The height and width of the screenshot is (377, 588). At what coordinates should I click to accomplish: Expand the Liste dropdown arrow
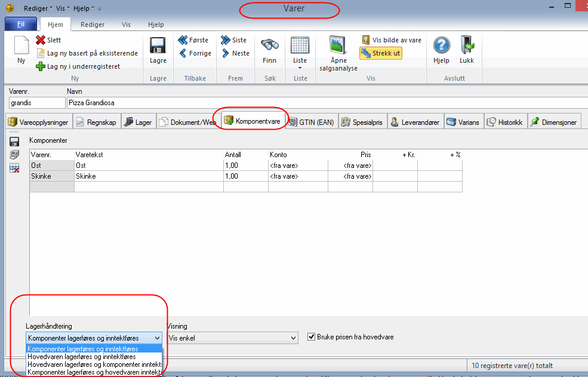tap(300, 68)
